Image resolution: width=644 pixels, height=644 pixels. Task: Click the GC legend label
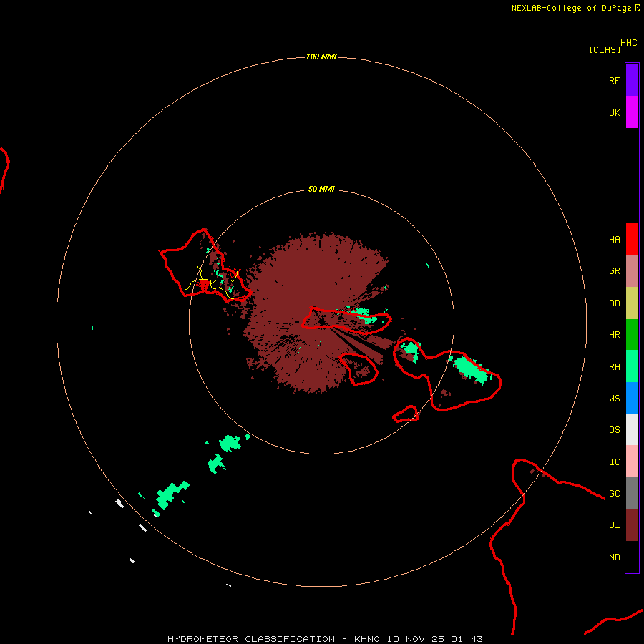[614, 494]
